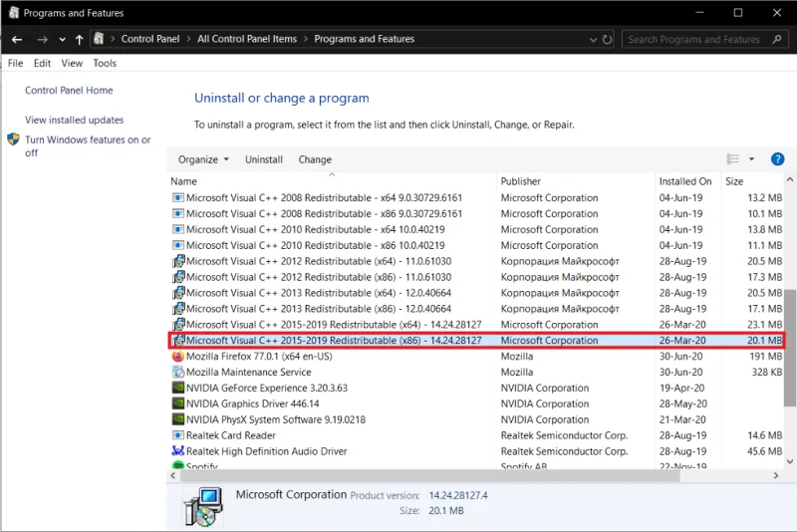Viewport: 797px width, 532px height.
Task: Click icon of Visual C++ 2012 (x64) entry
Action: tap(178, 261)
